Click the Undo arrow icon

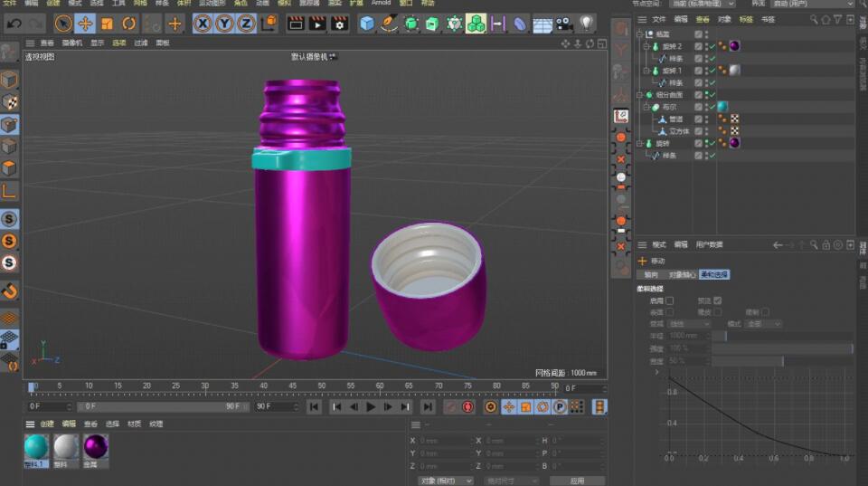pos(14,24)
